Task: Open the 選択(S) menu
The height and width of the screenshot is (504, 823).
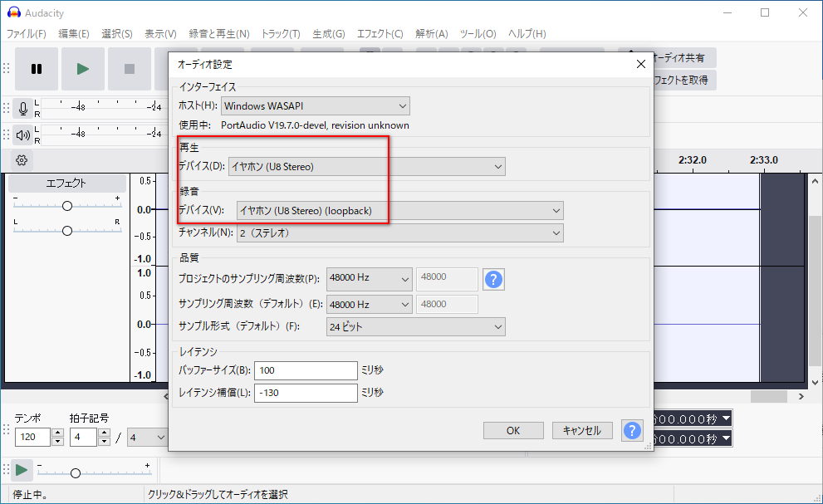Action: tap(116, 33)
